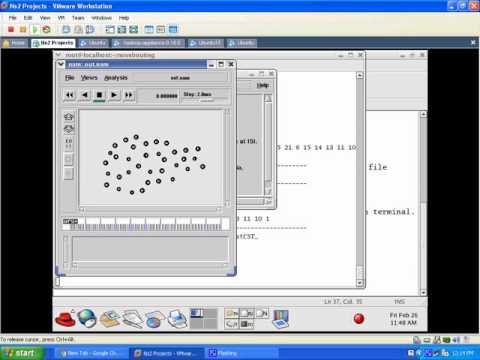Open the Help menu in VMware Workstation
Viewport: 480px width, 360px height.
click(124, 18)
